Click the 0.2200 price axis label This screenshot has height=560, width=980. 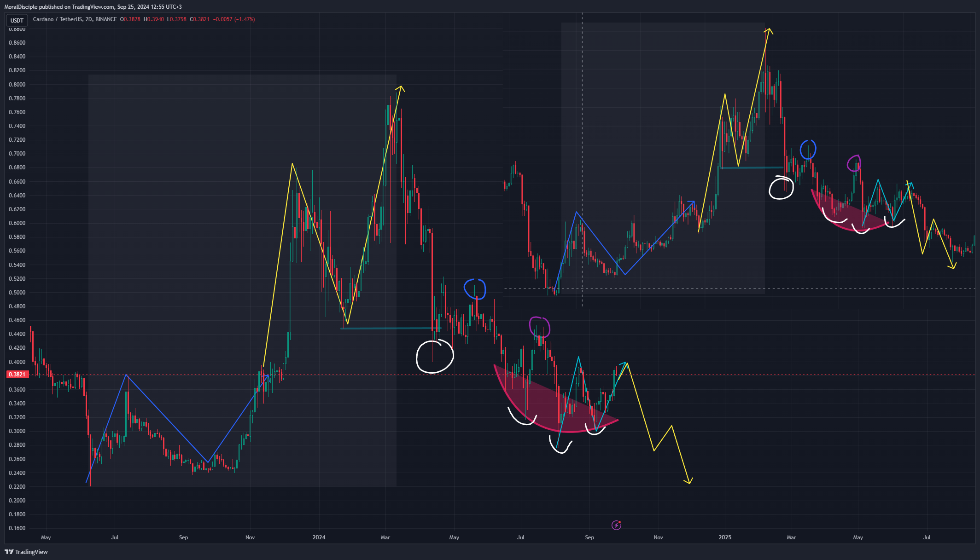(17, 487)
